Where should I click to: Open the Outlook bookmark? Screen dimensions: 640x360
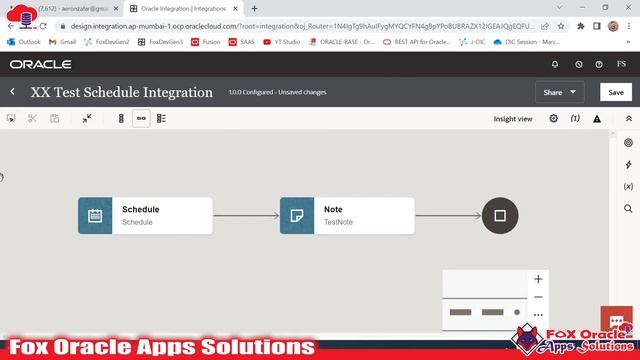click(24, 42)
